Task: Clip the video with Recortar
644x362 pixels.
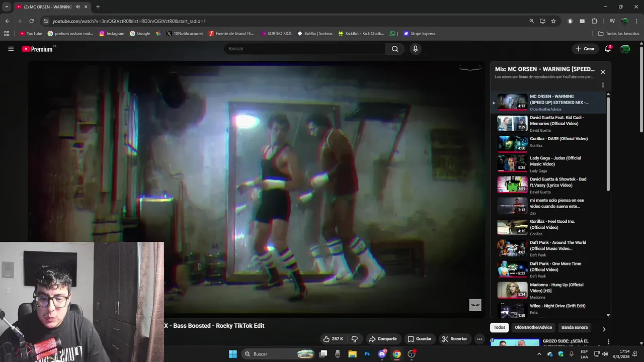Action: [455, 339]
